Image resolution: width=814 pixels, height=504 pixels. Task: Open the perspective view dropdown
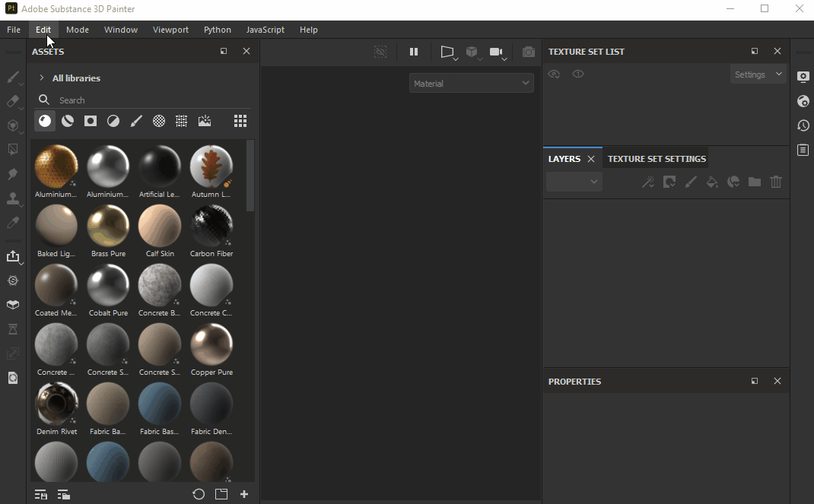449,52
